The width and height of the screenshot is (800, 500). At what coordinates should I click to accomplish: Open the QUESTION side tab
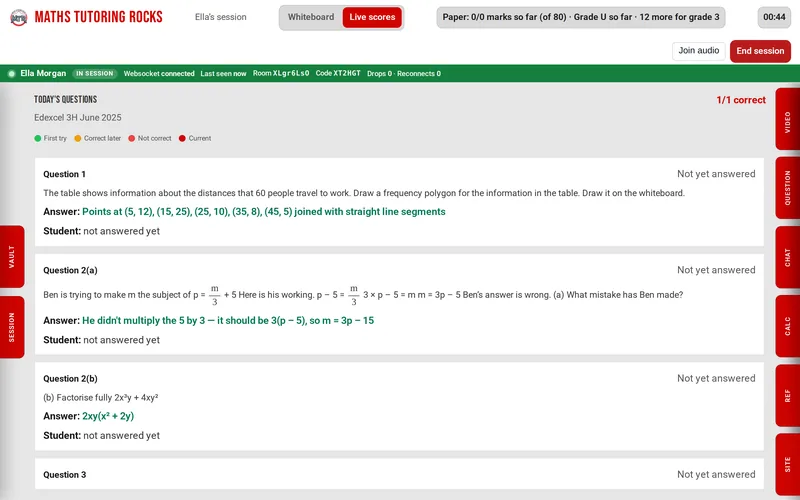[x=788, y=188]
